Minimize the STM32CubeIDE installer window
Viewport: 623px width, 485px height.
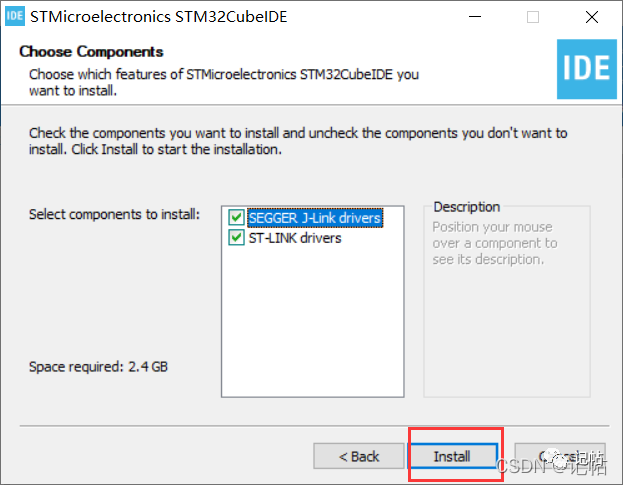click(x=475, y=17)
